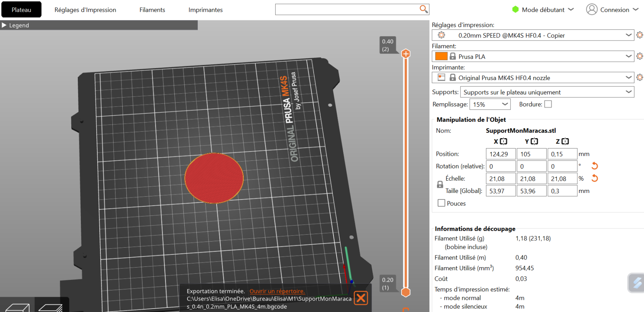644x312 pixels.
Task: Click the cog icon inside the print profile field
Action: [x=442, y=35]
